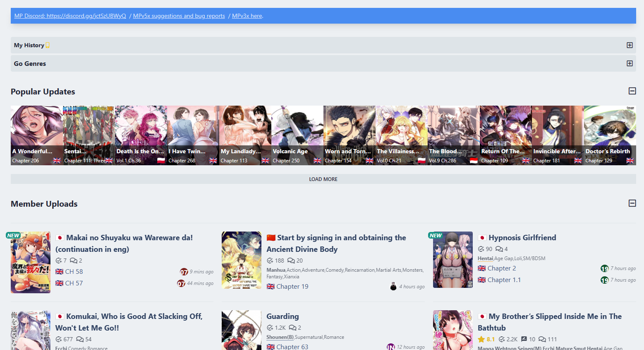Click the Shounen(B) genre tag
644x350 pixels.
pyautogui.click(x=280, y=337)
